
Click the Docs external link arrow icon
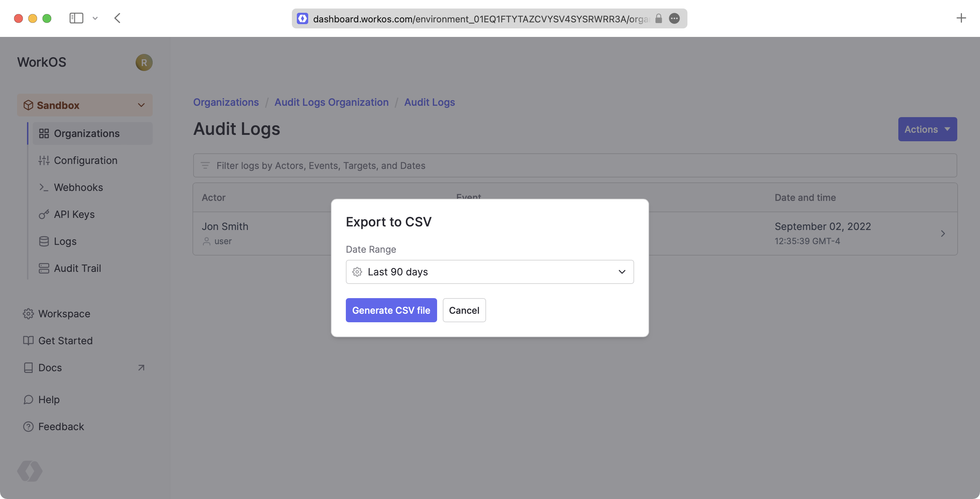(x=141, y=368)
